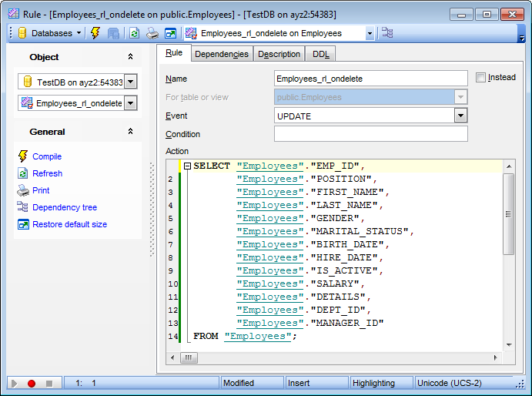The height and width of the screenshot is (396, 532).
Task: Collapse the General panel
Action: pos(130,132)
